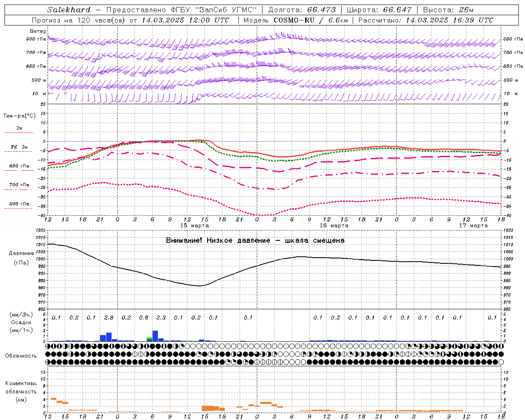Screen dimensions: 525x420
Task: Click the 2.8 precipitation total
Action: [x=109, y=317]
